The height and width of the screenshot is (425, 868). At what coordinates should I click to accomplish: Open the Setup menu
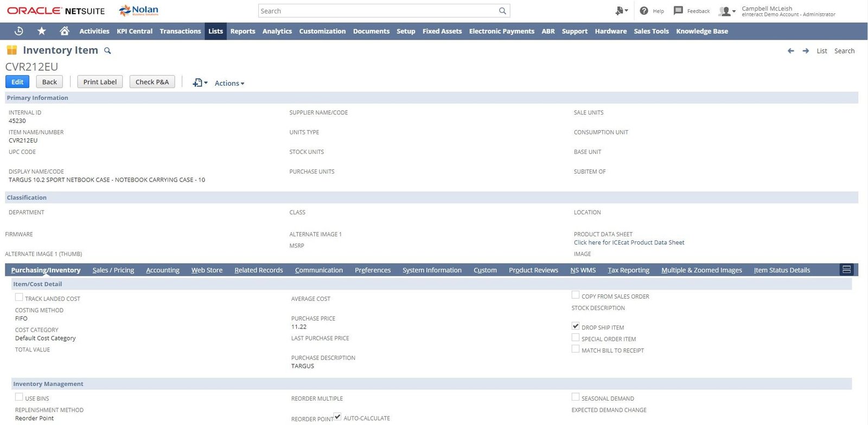pyautogui.click(x=406, y=31)
